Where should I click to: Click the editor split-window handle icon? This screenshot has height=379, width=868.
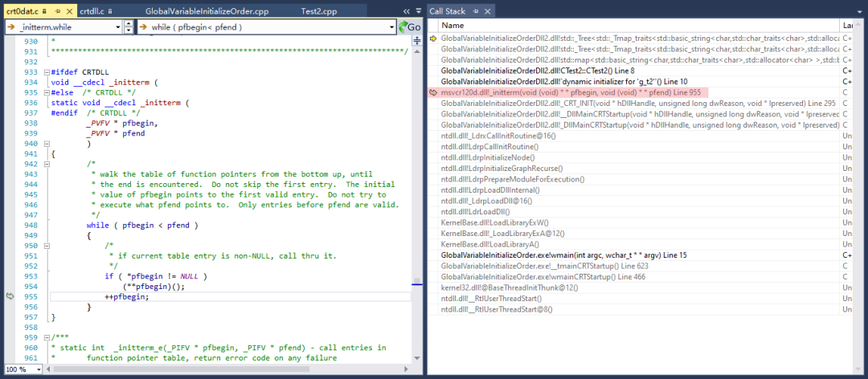tap(417, 42)
